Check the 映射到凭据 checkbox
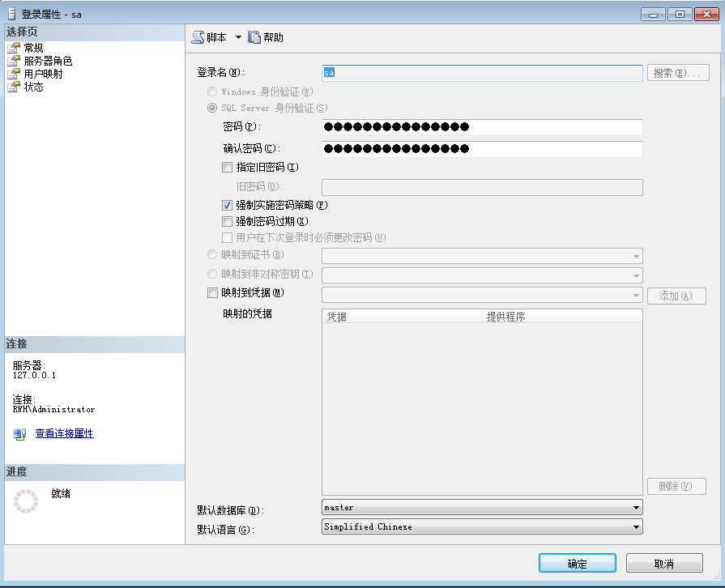 tap(212, 292)
